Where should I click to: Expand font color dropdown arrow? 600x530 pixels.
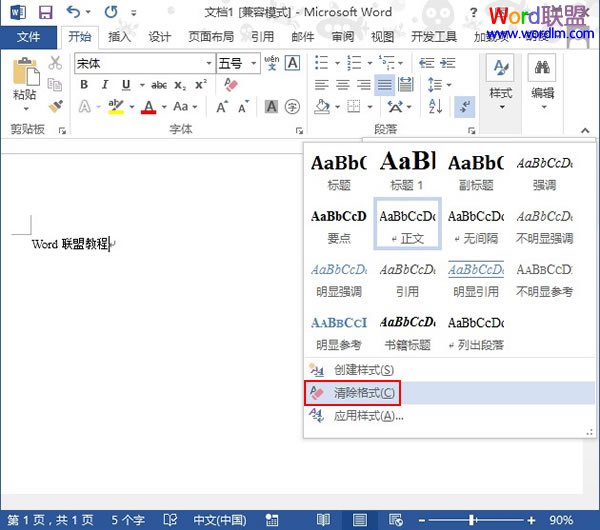coord(164,107)
